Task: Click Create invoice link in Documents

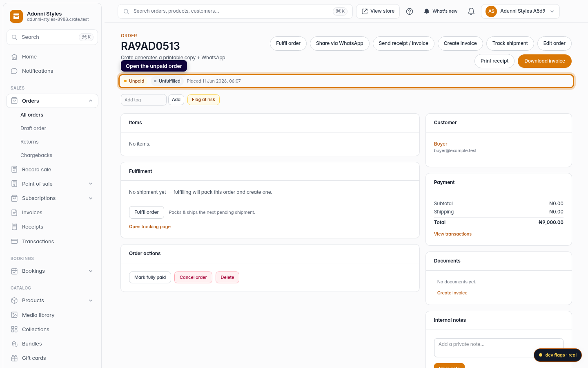Action: click(452, 293)
